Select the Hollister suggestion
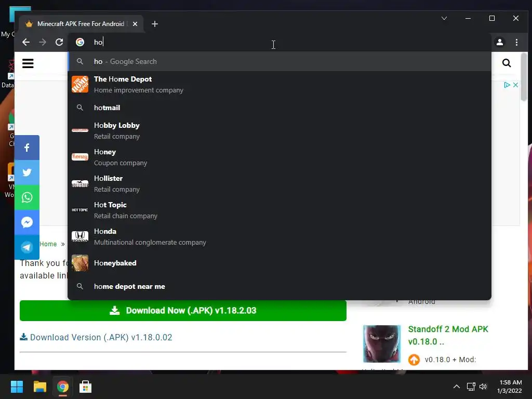The height and width of the screenshot is (399, 532). (280, 183)
